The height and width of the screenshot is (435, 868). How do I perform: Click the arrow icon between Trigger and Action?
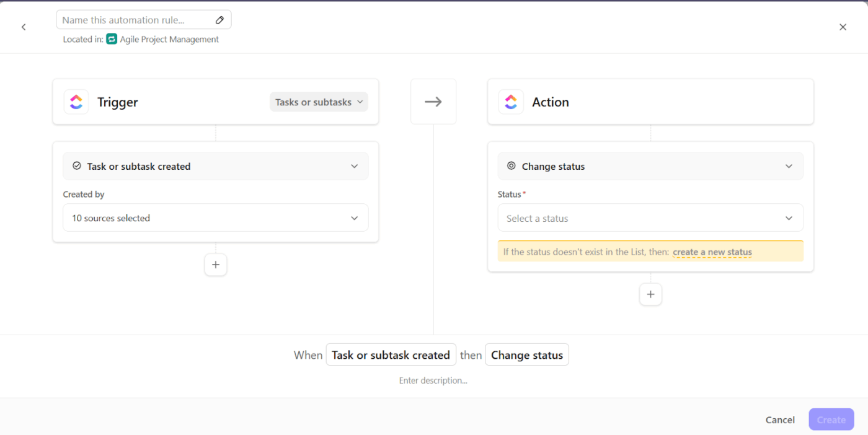[433, 102]
